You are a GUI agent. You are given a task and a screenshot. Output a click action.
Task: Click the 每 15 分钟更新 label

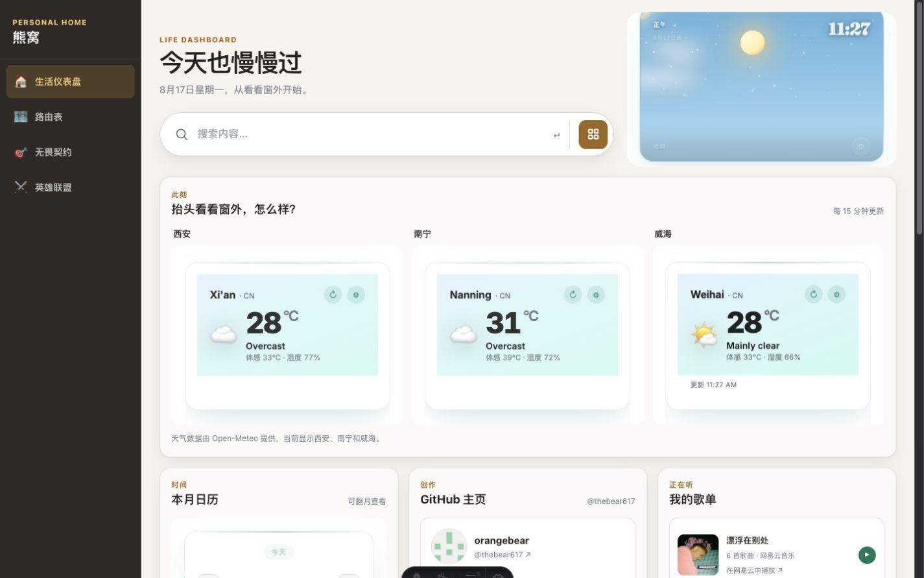click(859, 211)
